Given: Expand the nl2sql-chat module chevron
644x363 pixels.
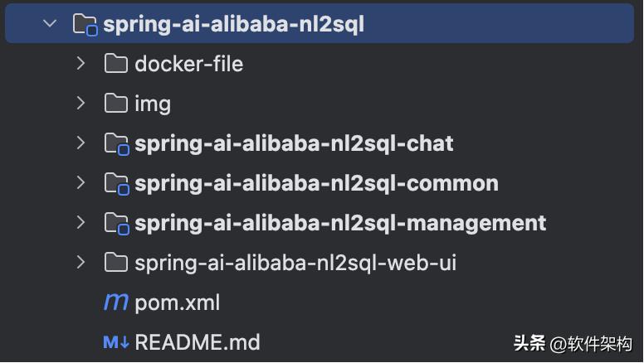Looking at the screenshot, I should point(80,143).
